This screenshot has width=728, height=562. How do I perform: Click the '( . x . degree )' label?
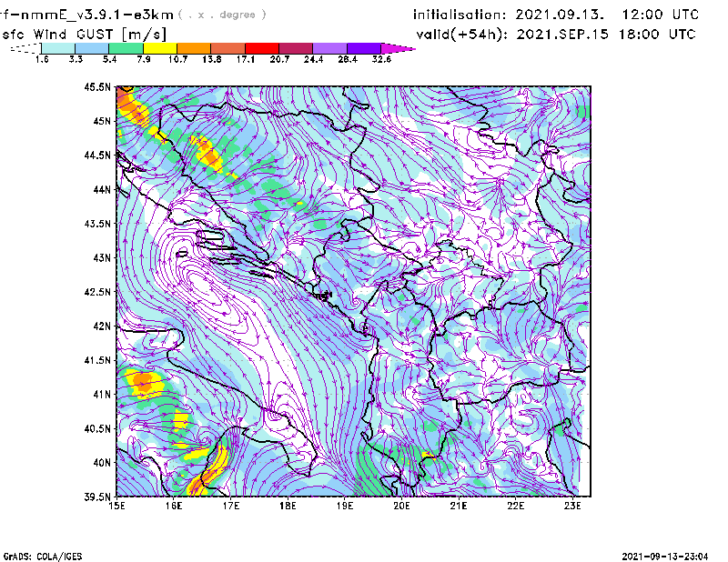[x=222, y=15]
